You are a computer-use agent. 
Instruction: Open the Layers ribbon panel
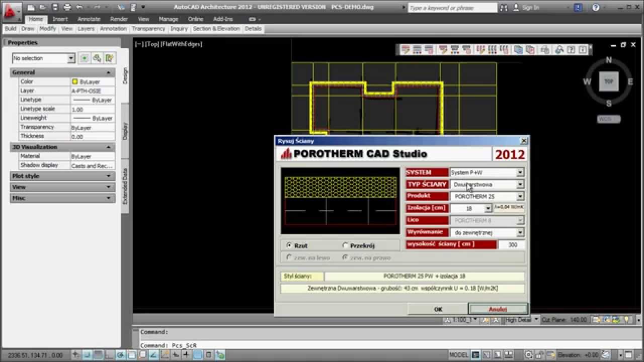pyautogui.click(x=86, y=29)
